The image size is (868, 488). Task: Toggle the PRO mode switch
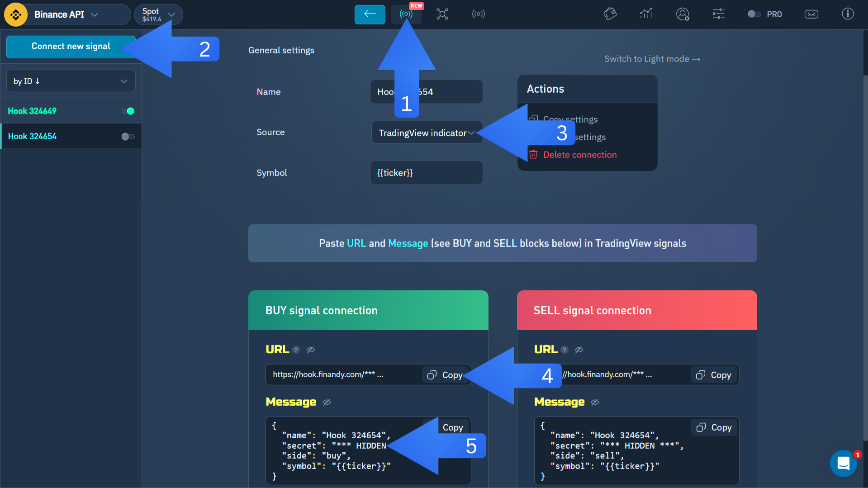pos(754,14)
